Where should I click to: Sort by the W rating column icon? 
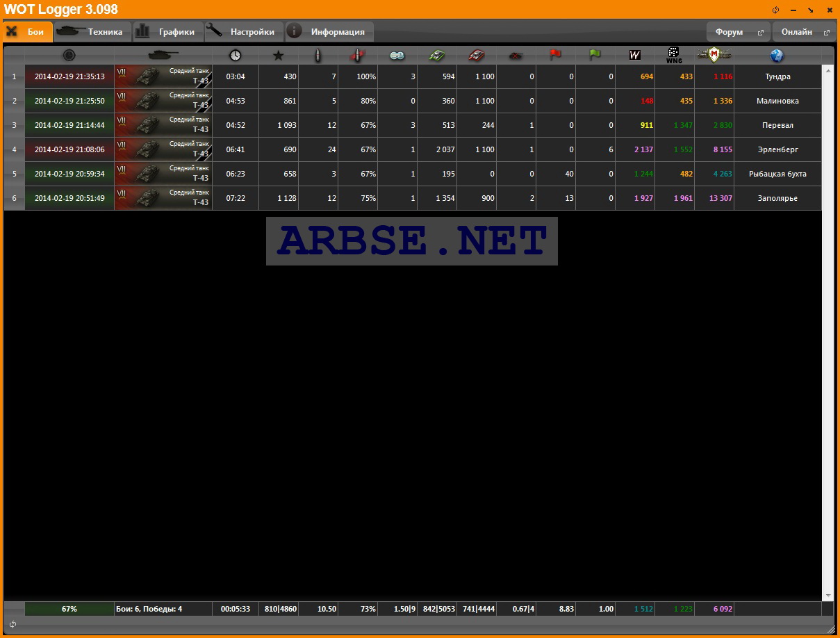tap(634, 56)
